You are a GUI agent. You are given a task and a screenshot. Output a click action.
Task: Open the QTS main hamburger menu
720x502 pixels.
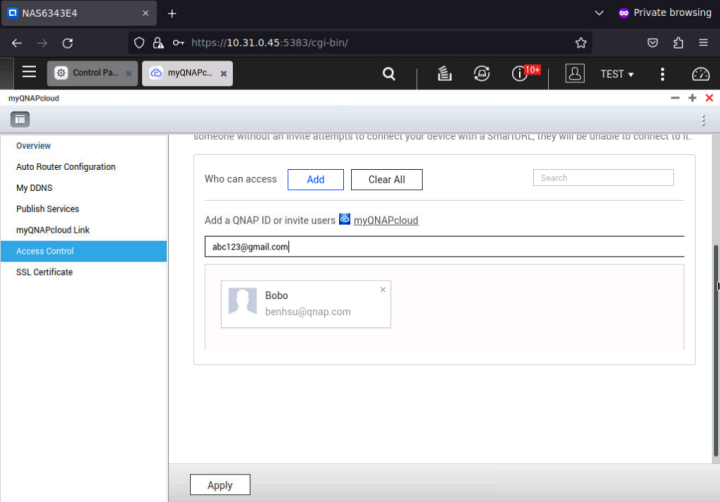tap(29, 73)
